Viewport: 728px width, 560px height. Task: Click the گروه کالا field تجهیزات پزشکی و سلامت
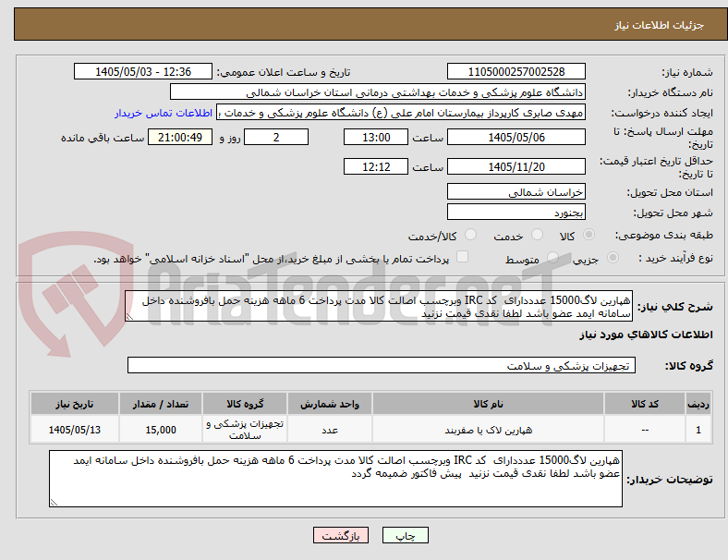pyautogui.click(x=382, y=365)
